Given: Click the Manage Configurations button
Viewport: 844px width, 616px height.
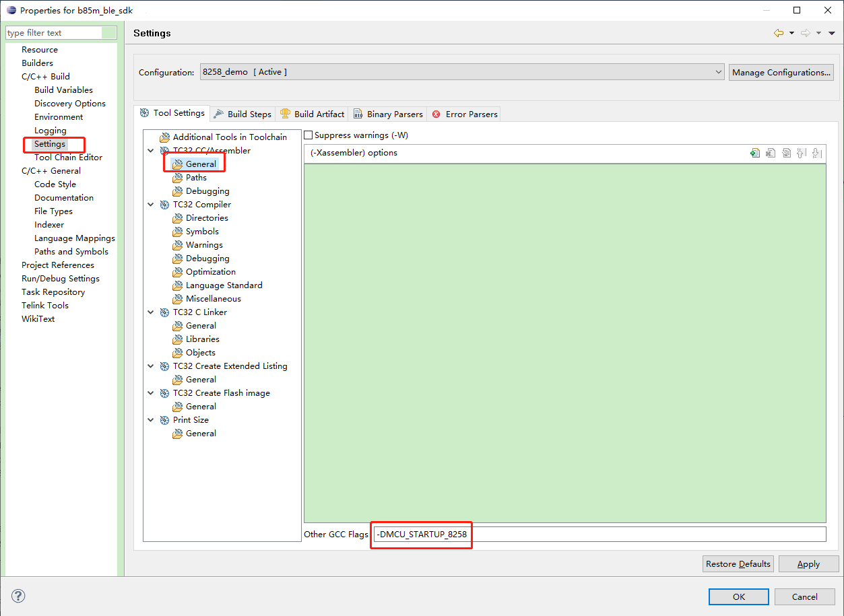Looking at the screenshot, I should [781, 72].
